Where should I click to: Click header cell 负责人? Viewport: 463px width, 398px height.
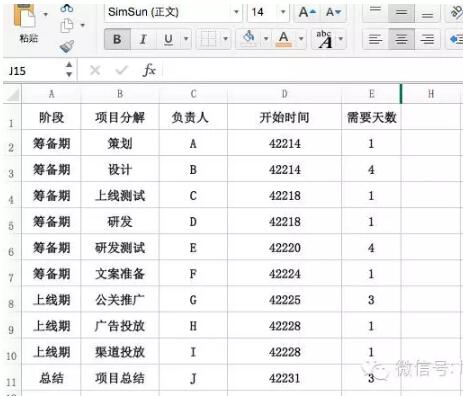(x=193, y=117)
